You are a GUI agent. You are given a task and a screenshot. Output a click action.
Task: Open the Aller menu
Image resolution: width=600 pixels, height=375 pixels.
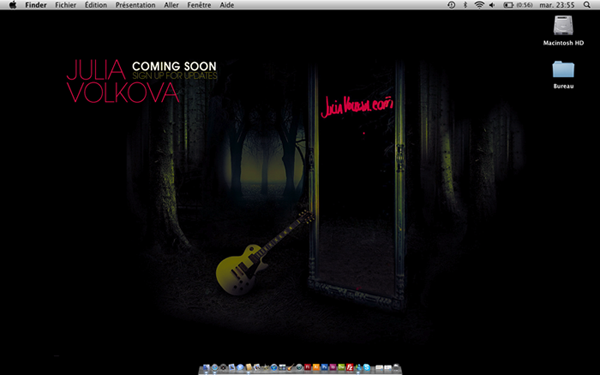171,5
